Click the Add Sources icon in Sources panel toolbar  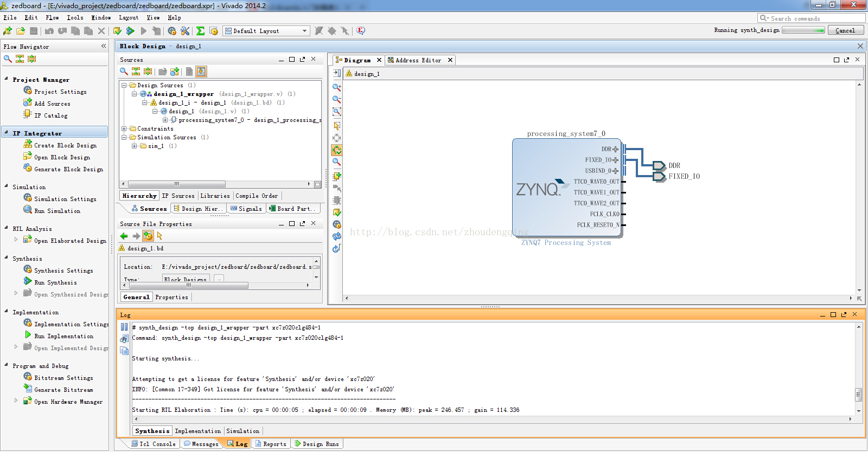pos(175,71)
